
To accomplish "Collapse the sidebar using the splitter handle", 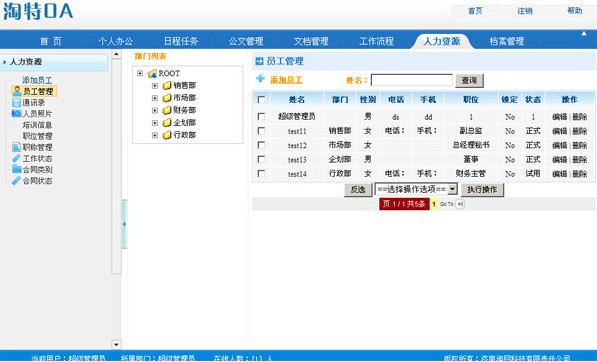I will tap(125, 224).
